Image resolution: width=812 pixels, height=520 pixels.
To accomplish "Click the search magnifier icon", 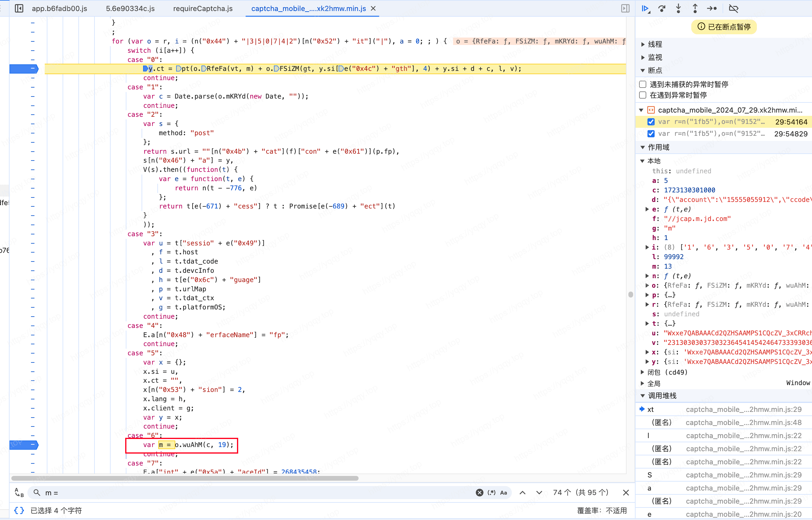I will coord(37,493).
